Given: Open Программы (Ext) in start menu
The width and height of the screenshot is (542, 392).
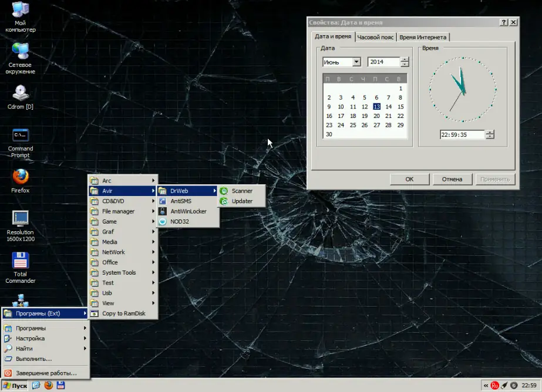Looking at the screenshot, I should coord(45,313).
